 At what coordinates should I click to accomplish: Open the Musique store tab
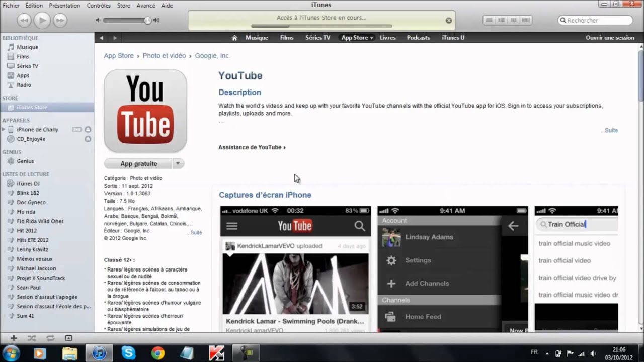(257, 38)
